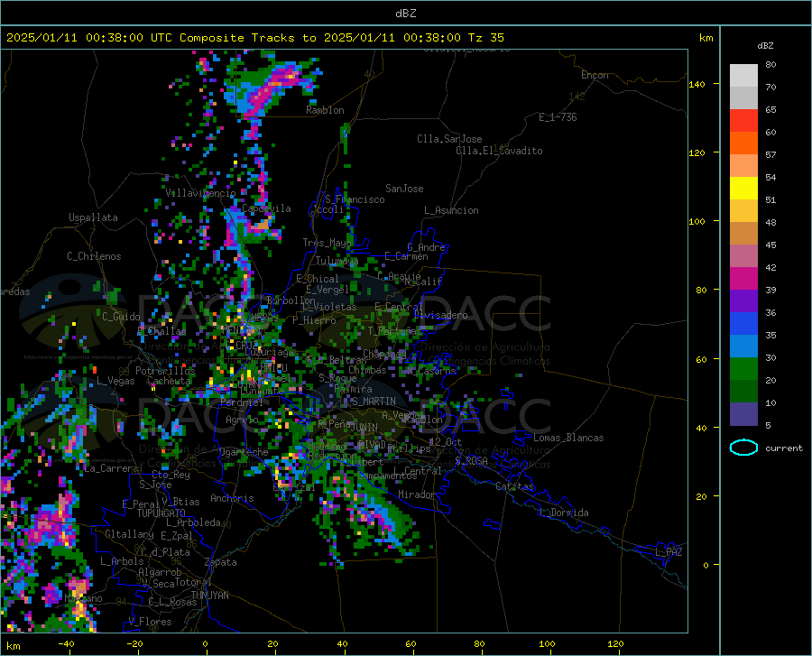Click the Divisadero label

[x=440, y=315]
